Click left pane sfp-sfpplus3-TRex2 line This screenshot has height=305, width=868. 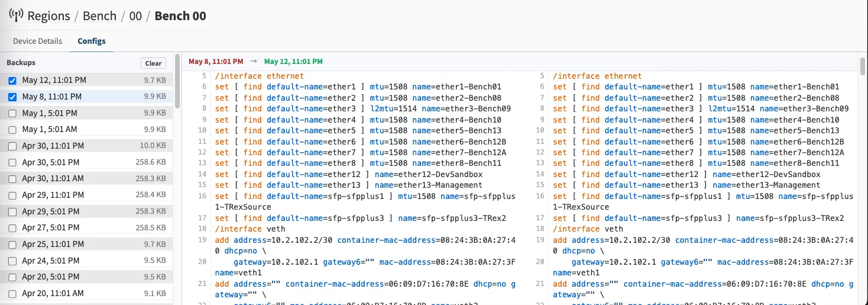click(361, 218)
